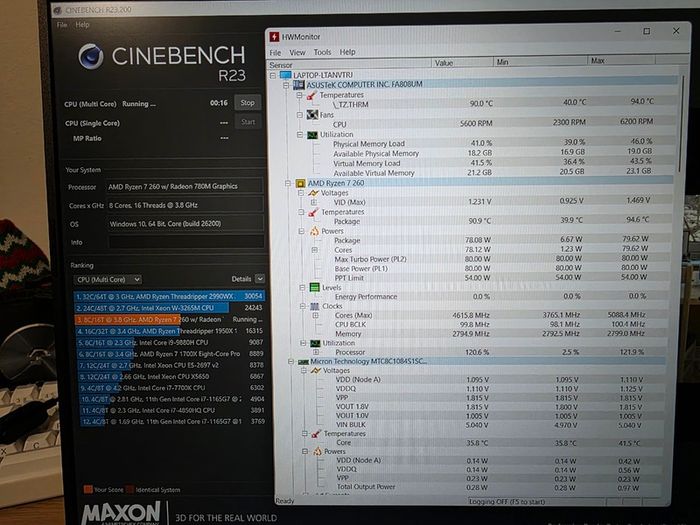
Task: Expand the VID (Max) voltage entry
Action: 314,202
